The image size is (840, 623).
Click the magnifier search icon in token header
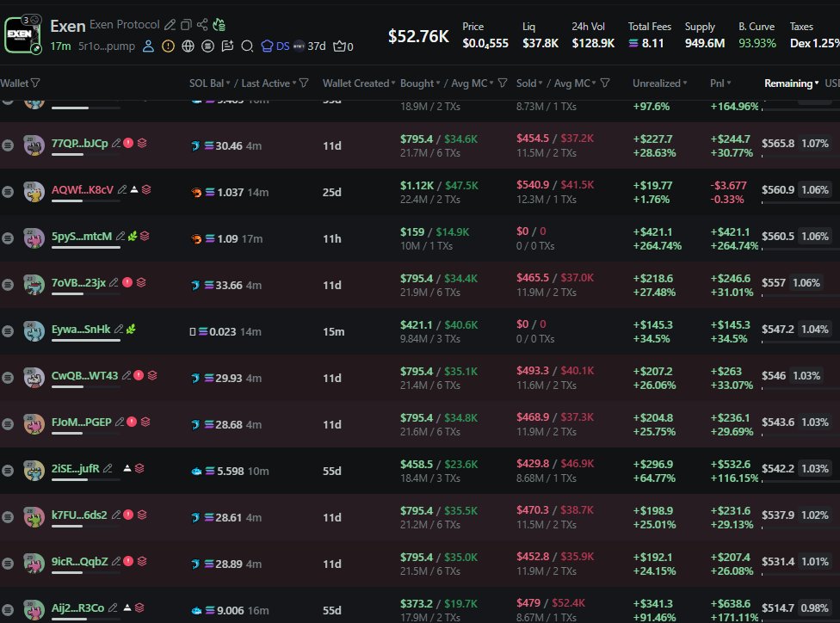pyautogui.click(x=247, y=46)
